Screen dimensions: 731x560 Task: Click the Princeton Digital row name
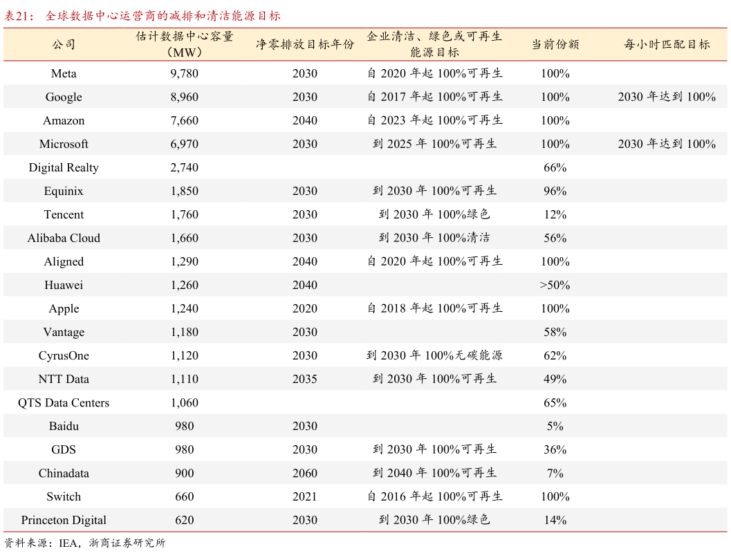click(x=64, y=521)
